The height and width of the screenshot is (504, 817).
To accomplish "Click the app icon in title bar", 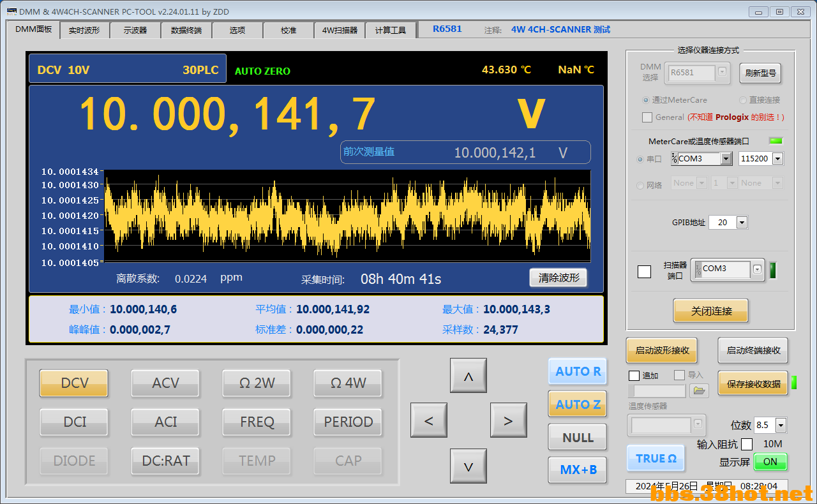I will (x=11, y=11).
